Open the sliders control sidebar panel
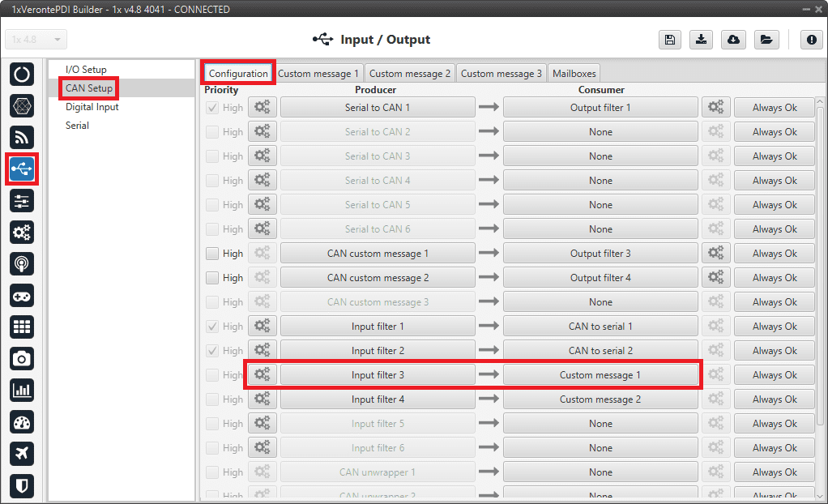 [22, 201]
